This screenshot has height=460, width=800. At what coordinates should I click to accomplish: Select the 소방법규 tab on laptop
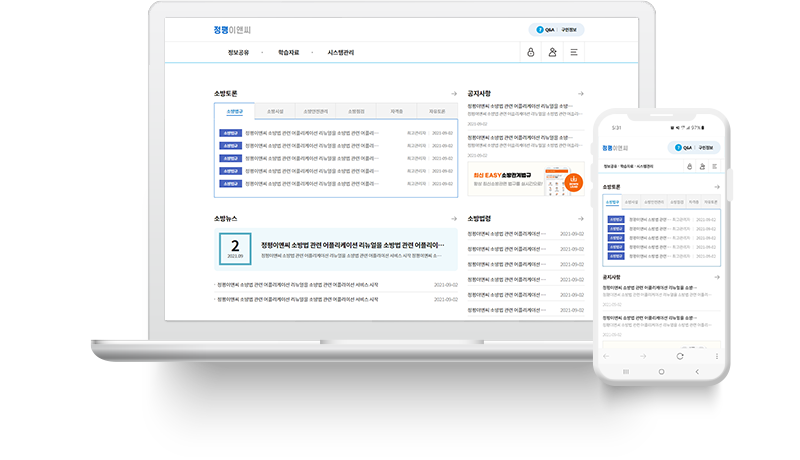point(234,111)
